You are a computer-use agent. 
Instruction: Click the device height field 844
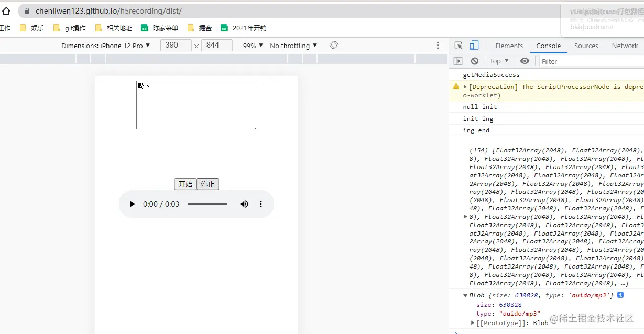[x=216, y=46]
